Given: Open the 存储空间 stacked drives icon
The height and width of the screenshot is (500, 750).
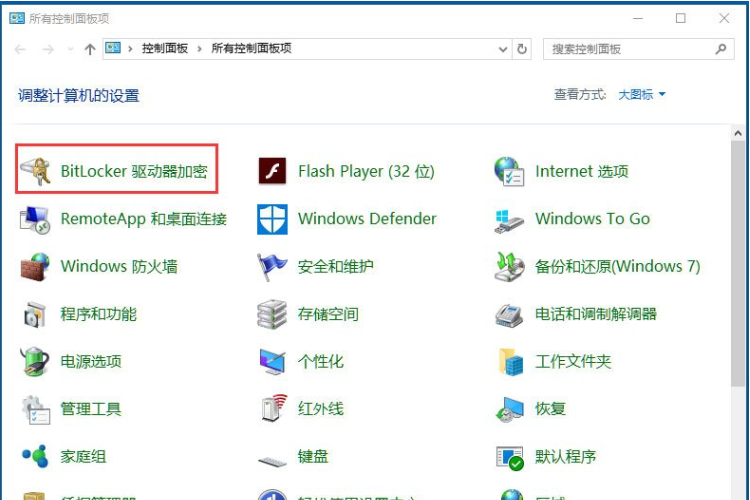Looking at the screenshot, I should coord(272,314).
